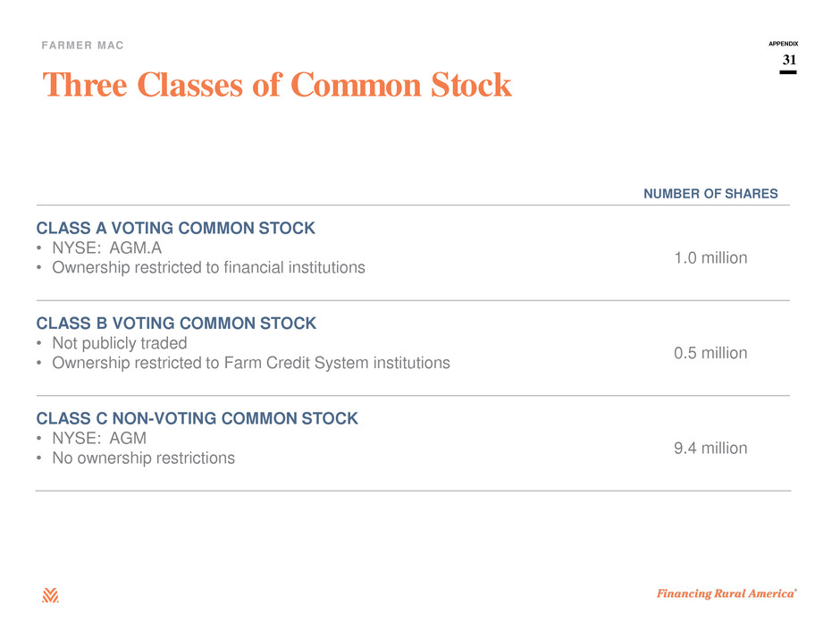Click the NYSE: AGM bullet

[x=99, y=438]
